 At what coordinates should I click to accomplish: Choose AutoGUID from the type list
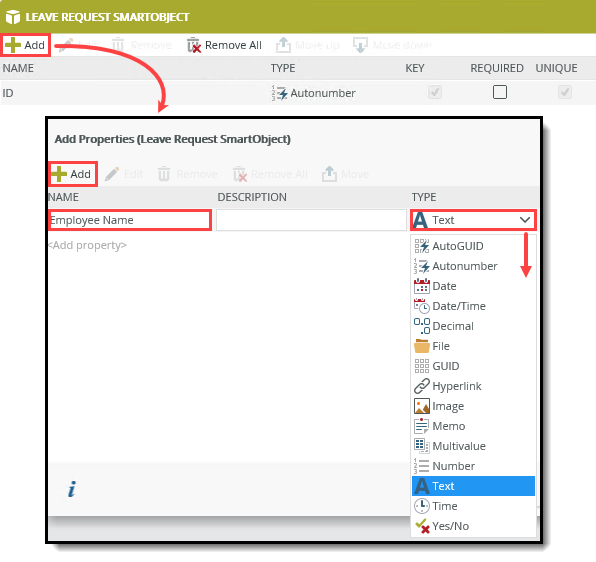tap(473, 246)
